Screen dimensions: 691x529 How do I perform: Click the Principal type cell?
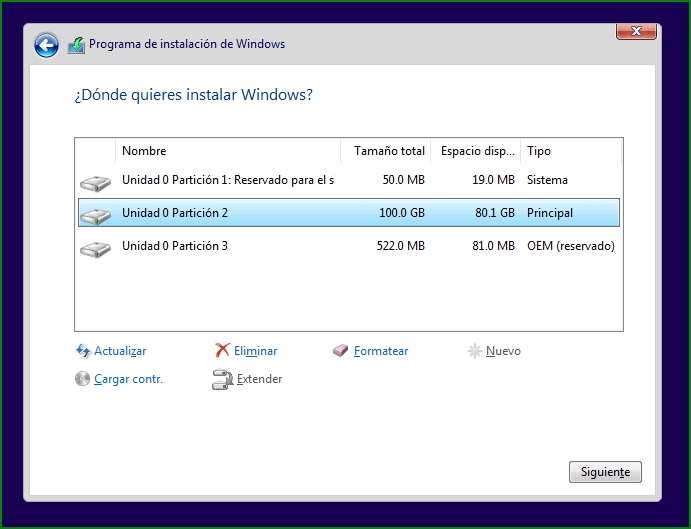pos(550,213)
